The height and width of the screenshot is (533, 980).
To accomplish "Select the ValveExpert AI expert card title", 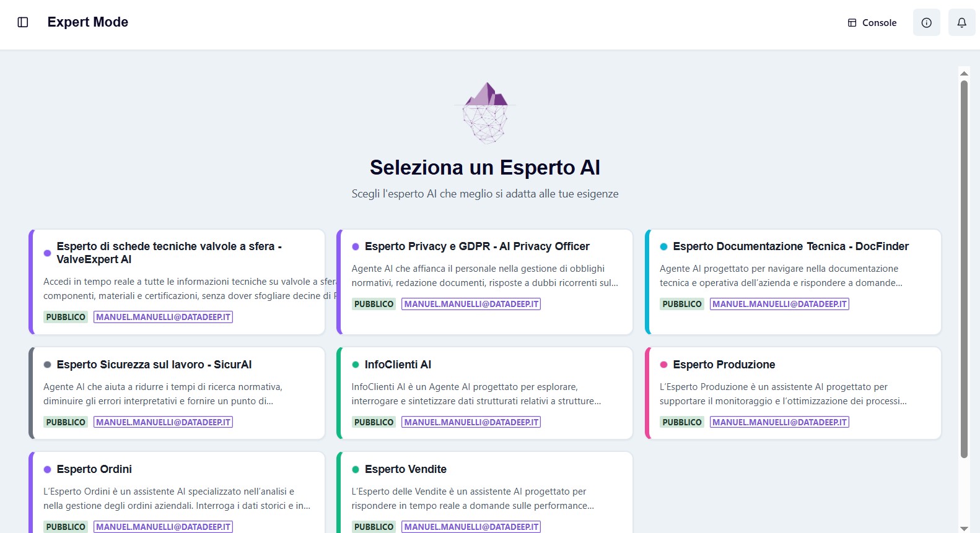I will [168, 253].
